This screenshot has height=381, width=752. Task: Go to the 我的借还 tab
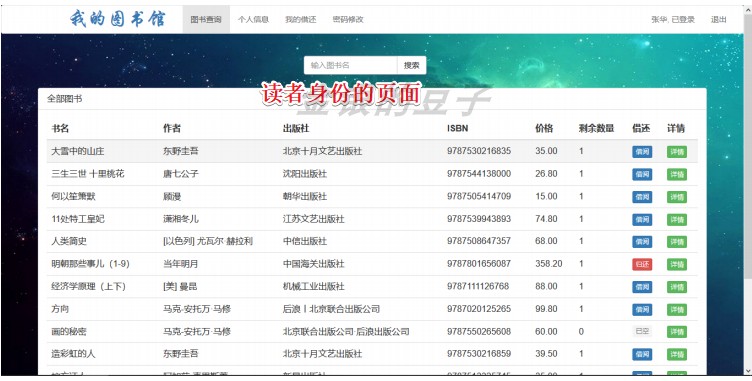pyautogui.click(x=300, y=20)
